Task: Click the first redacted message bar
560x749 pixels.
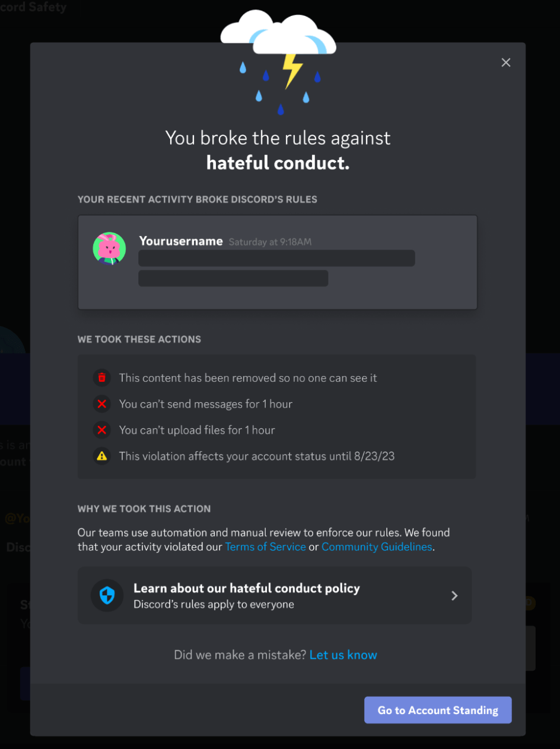Action: [276, 258]
